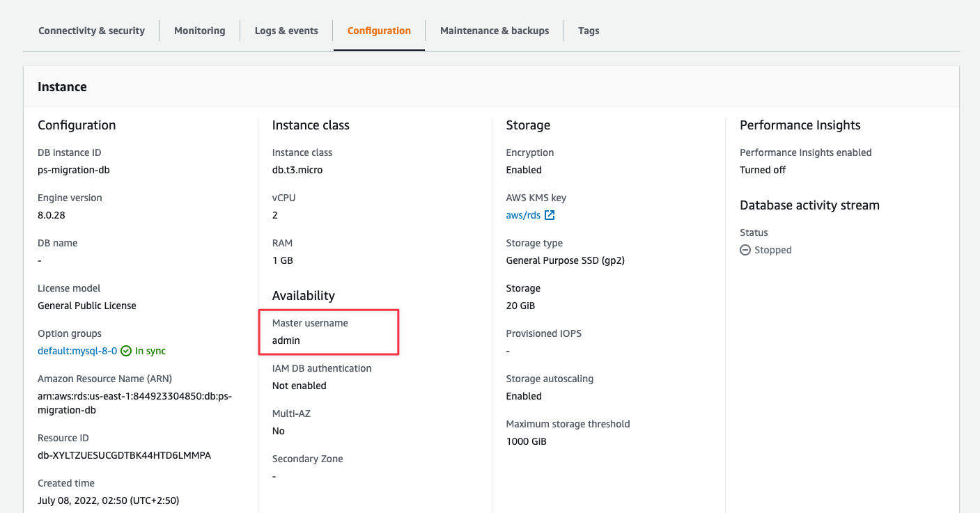Select the ARN value text
980x513 pixels.
pos(134,403)
